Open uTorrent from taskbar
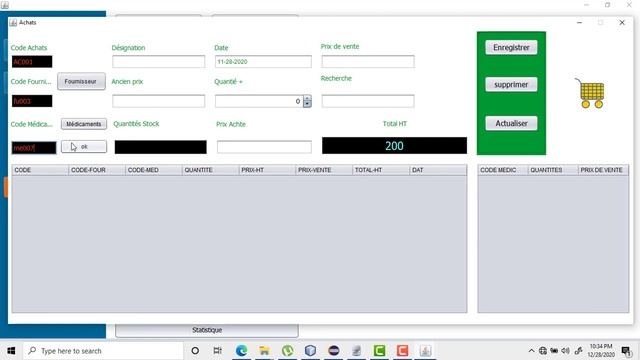This screenshot has height=360, width=640. (287, 351)
